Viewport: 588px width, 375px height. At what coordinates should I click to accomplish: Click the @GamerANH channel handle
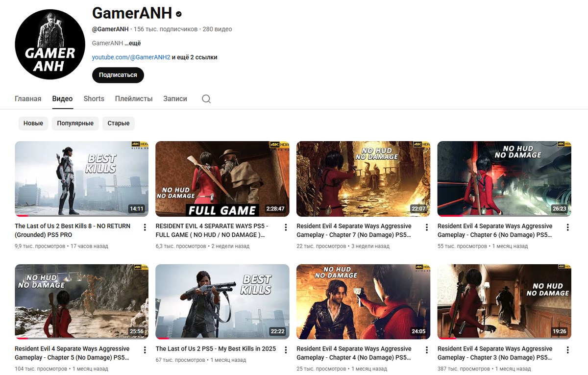[110, 29]
